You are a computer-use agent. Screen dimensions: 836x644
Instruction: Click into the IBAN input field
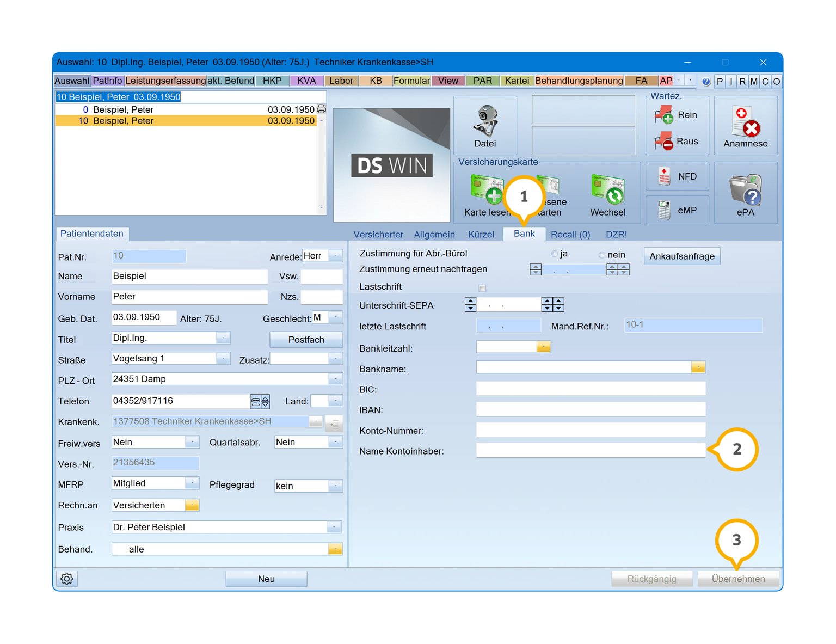click(x=591, y=409)
